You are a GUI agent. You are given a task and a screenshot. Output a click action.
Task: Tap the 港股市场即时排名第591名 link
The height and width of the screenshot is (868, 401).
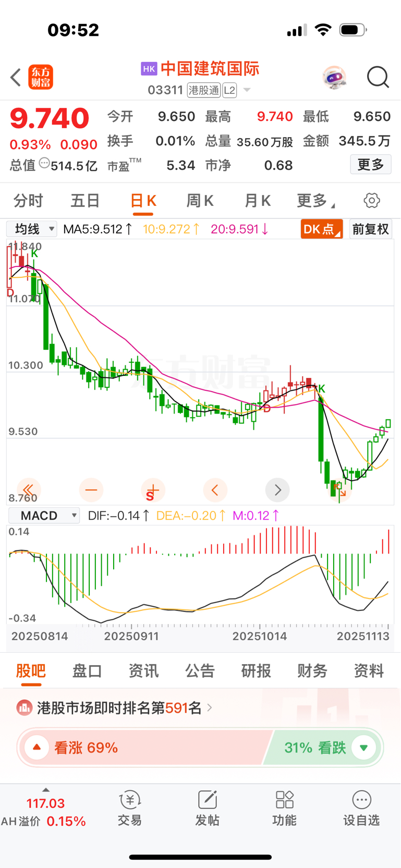pyautogui.click(x=119, y=707)
